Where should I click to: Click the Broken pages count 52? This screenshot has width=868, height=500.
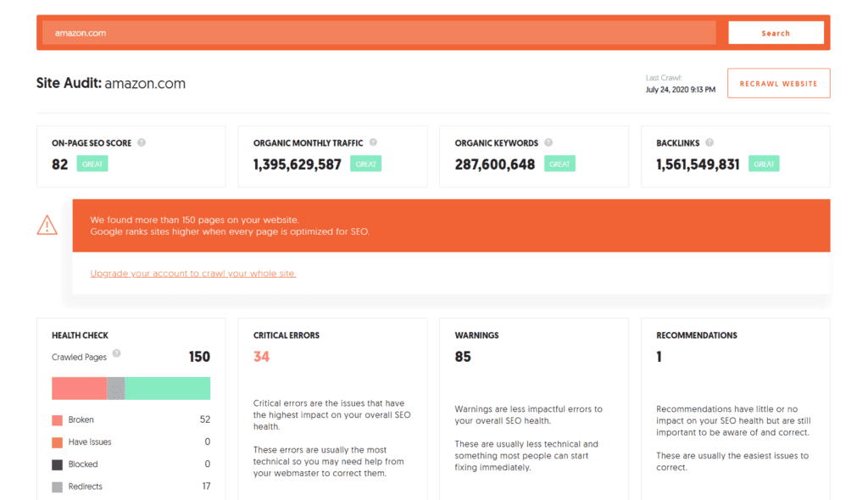(205, 419)
